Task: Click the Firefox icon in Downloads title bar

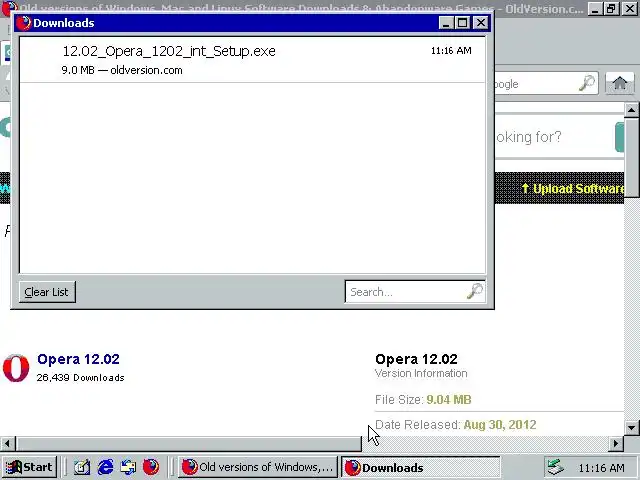Action: click(24, 23)
